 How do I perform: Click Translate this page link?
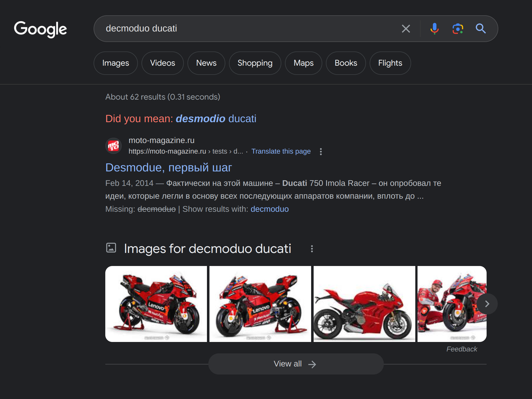(281, 151)
